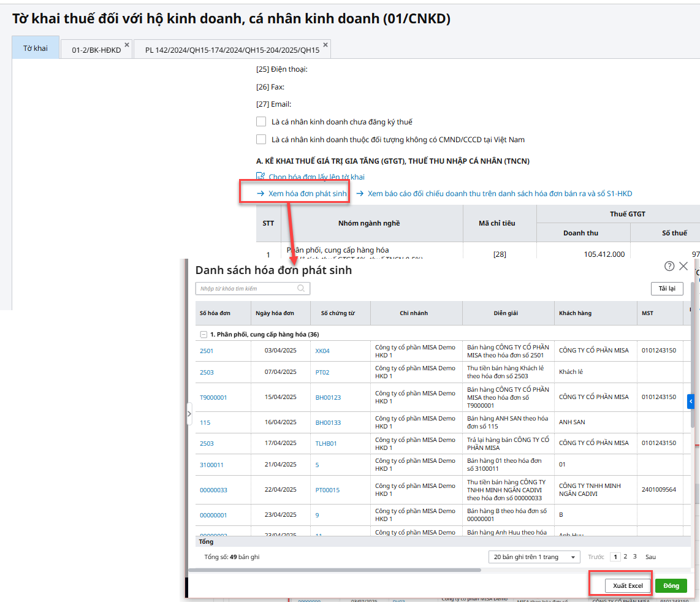
Task: Open the '20 bản ghi trên 1 trang' dropdown
Action: click(534, 557)
